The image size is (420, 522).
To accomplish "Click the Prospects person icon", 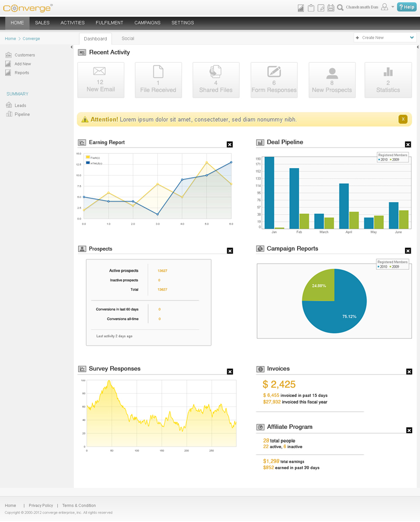I will click(82, 249).
